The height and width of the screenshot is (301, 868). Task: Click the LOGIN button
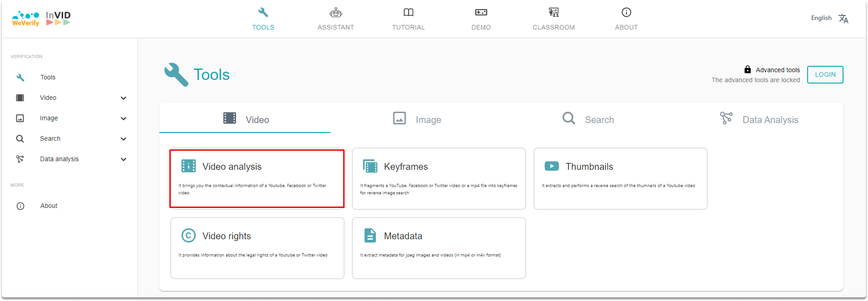point(825,75)
